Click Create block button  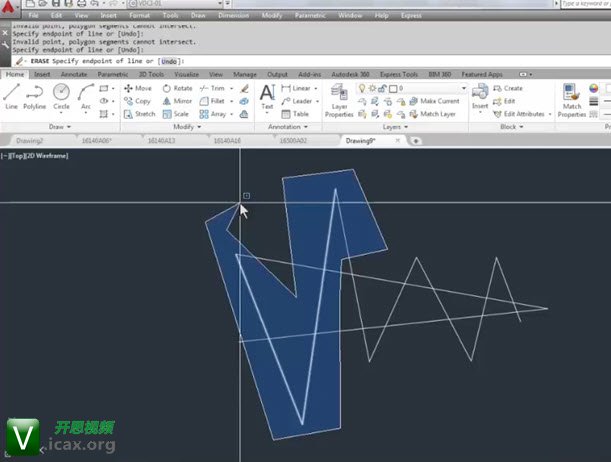(x=508, y=88)
